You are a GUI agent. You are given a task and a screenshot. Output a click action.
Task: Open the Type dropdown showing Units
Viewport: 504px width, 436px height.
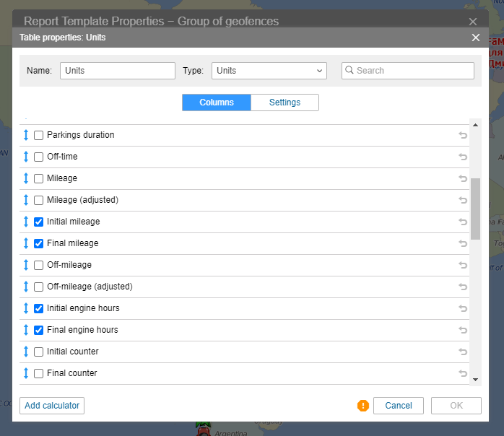[269, 71]
